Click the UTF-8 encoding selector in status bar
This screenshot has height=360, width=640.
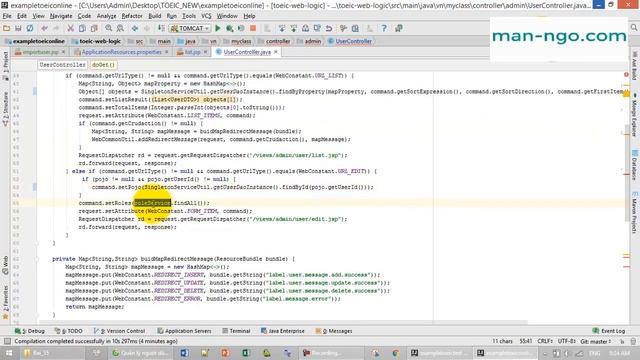point(567,341)
